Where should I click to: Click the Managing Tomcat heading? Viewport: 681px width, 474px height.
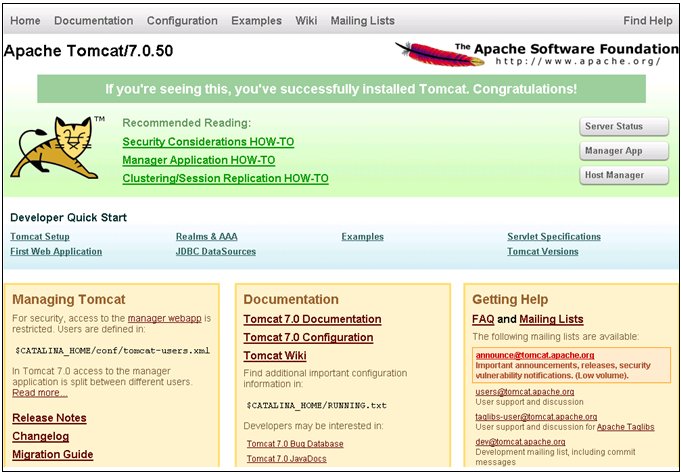coord(69,299)
